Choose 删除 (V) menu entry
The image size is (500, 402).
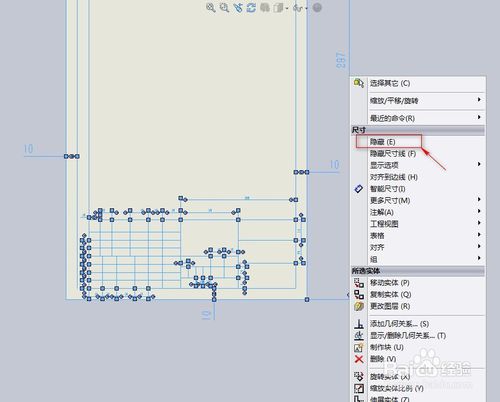pos(383,359)
